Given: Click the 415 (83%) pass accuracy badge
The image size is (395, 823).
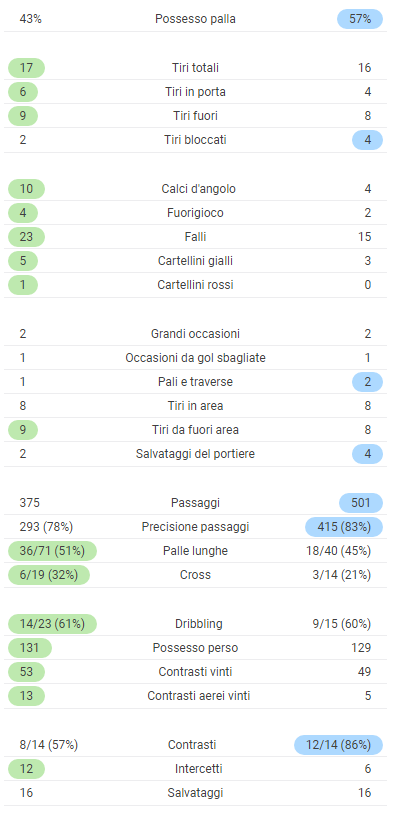Looking at the screenshot, I should click(x=344, y=527).
